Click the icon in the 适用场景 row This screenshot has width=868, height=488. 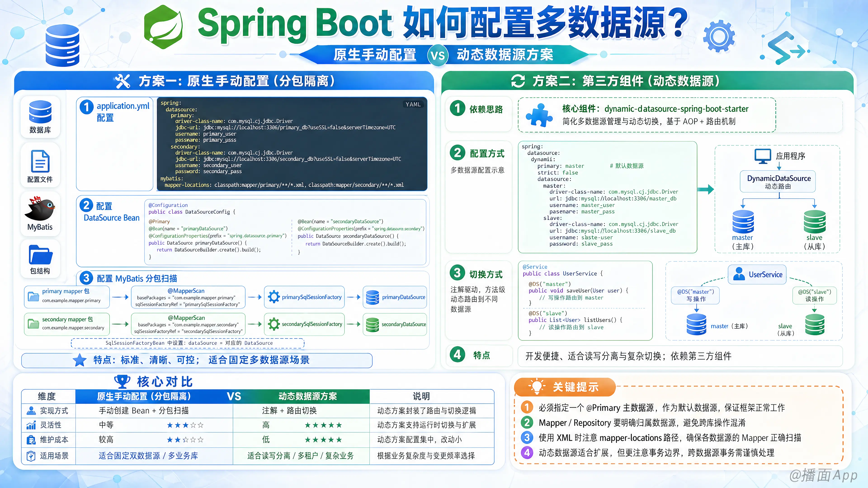coord(31,456)
